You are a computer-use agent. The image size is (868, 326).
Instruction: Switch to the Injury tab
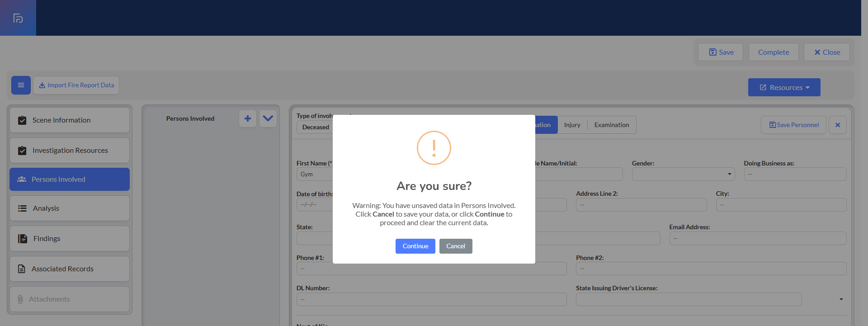click(572, 125)
